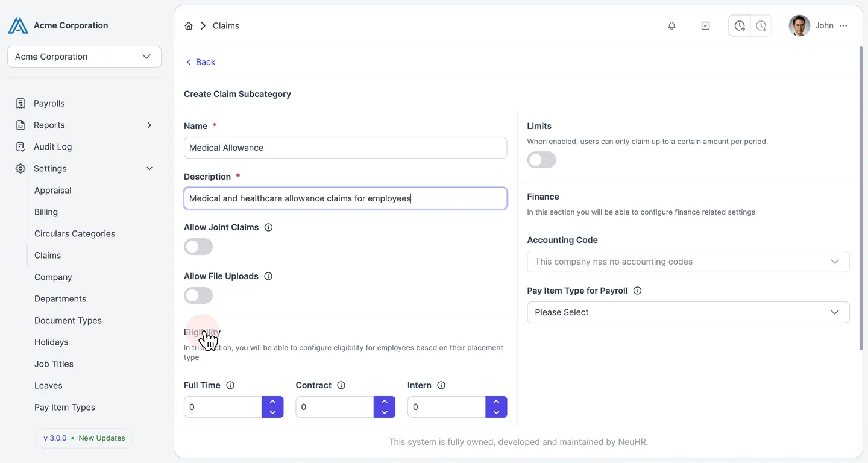Click the clock-in icon button

(740, 25)
